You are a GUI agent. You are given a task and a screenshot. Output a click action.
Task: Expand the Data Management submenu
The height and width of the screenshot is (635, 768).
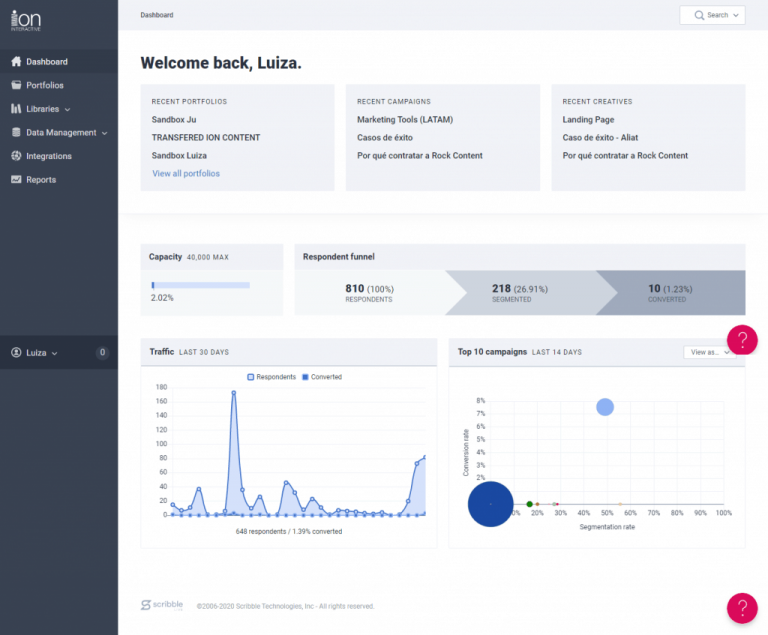click(x=104, y=133)
